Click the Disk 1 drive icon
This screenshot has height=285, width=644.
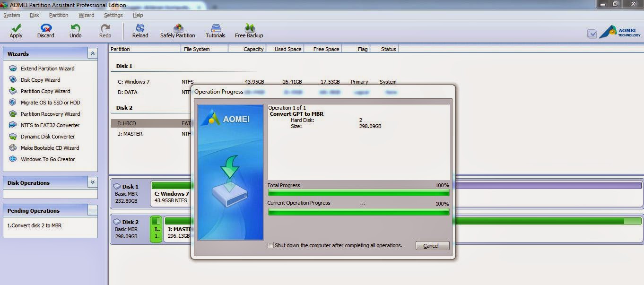[117, 186]
